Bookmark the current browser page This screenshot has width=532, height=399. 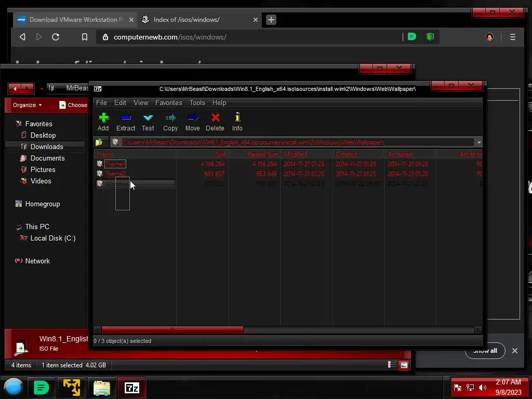[85, 37]
